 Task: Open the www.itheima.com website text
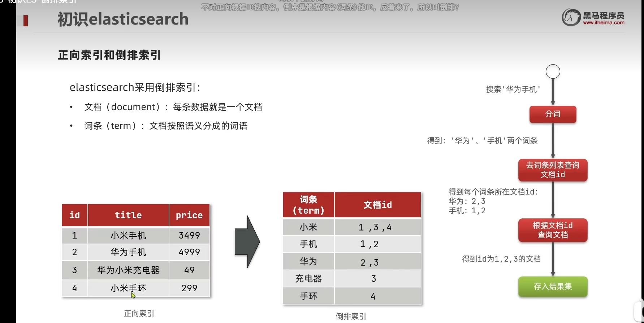point(604,23)
